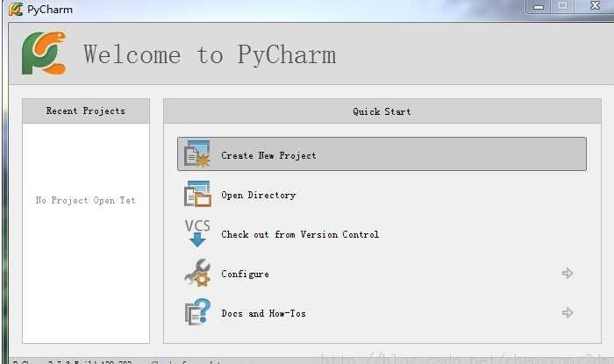Expand the Docs and How-Tos submenu arrow
The image size is (614, 364).
(x=568, y=313)
